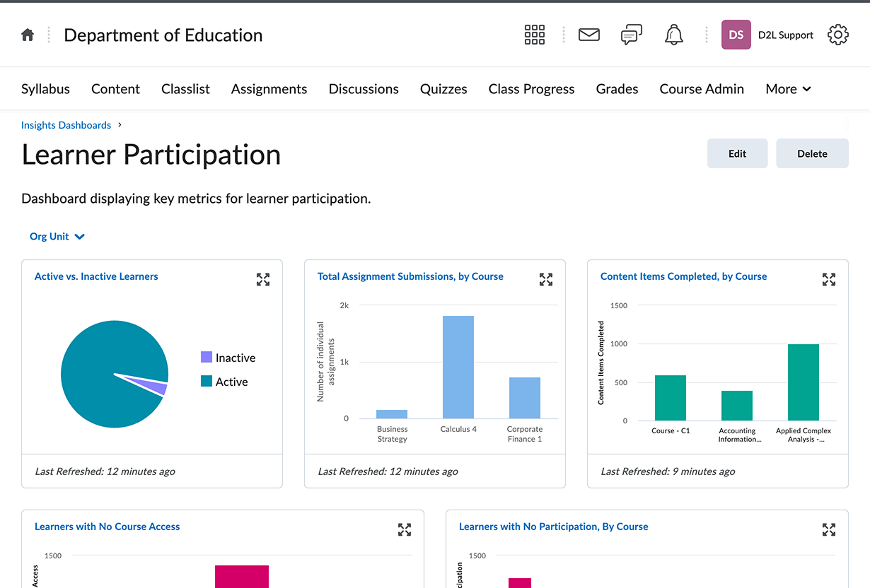Open the admin tools gear icon
Image resolution: width=870 pixels, height=588 pixels.
(837, 35)
